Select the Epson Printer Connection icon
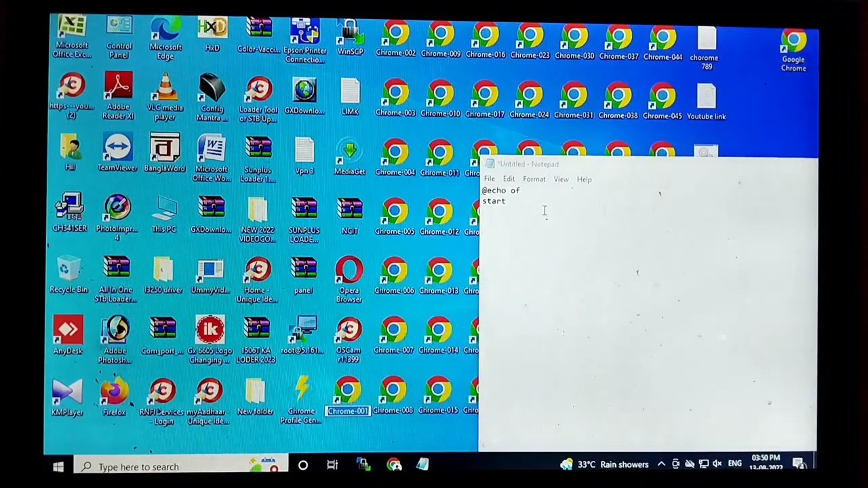 point(304,41)
